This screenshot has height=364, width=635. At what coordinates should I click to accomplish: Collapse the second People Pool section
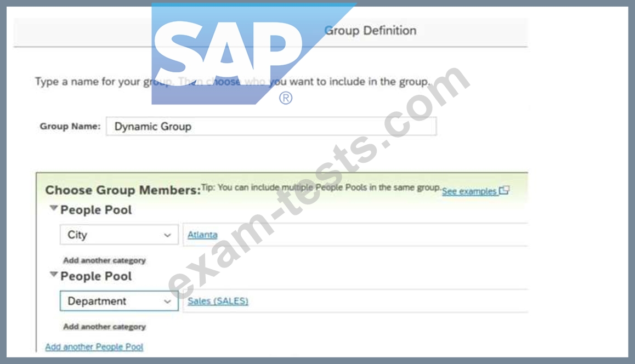[53, 275]
